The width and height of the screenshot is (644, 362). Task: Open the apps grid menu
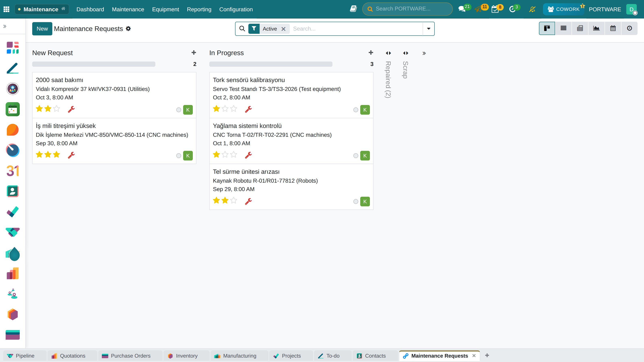[x=6, y=9]
